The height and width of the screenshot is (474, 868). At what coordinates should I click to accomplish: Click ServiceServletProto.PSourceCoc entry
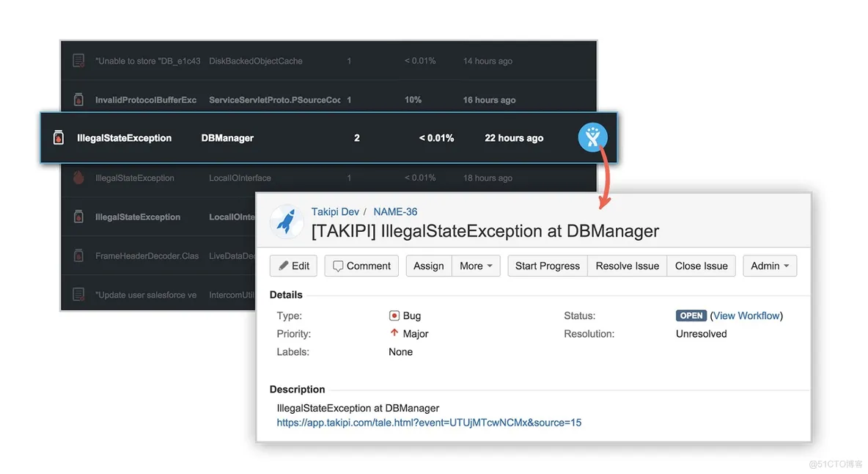click(275, 100)
